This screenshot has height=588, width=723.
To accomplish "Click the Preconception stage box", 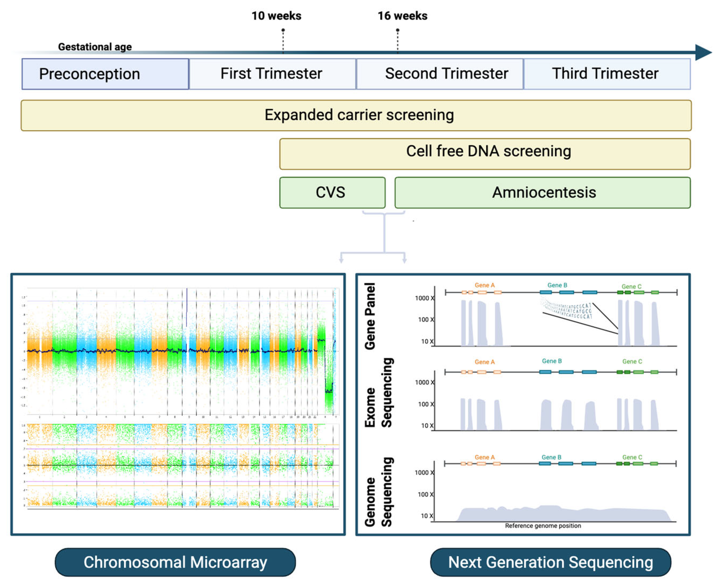I will (x=105, y=74).
